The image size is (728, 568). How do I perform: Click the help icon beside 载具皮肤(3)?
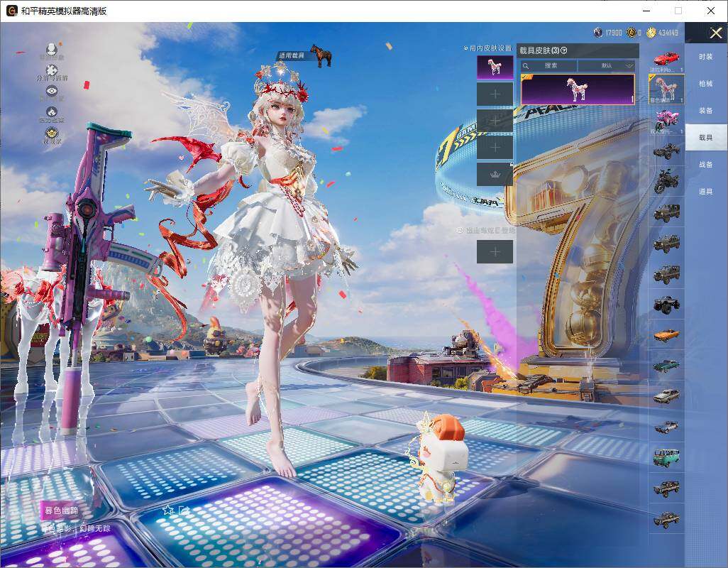[564, 50]
